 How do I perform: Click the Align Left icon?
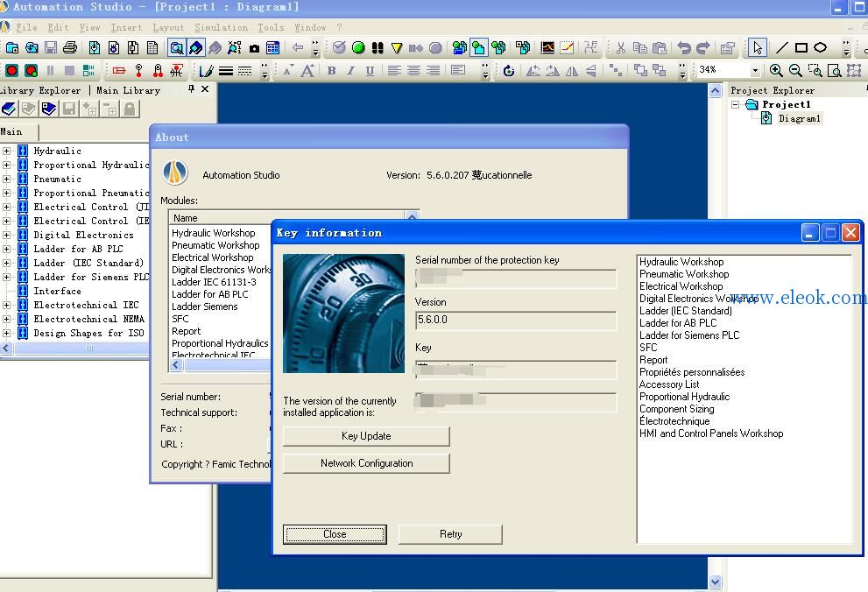pos(394,71)
